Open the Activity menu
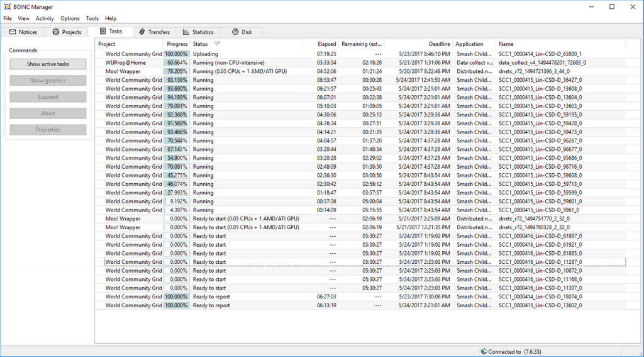The width and height of the screenshot is (644, 357). [x=45, y=18]
